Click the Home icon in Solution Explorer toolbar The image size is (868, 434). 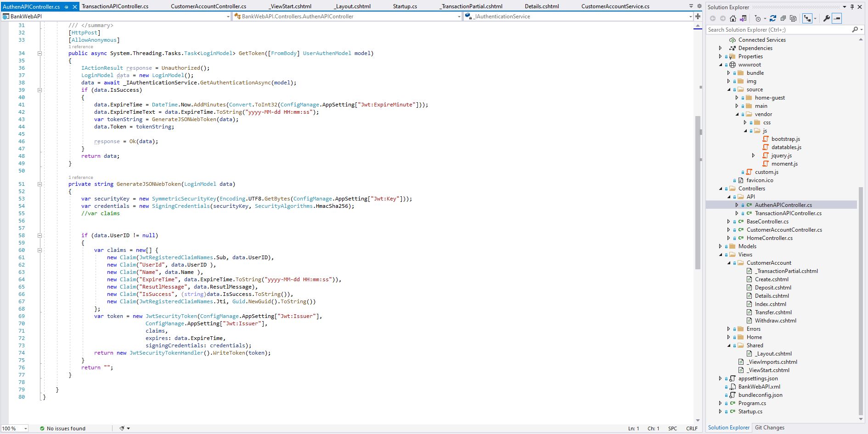point(733,18)
